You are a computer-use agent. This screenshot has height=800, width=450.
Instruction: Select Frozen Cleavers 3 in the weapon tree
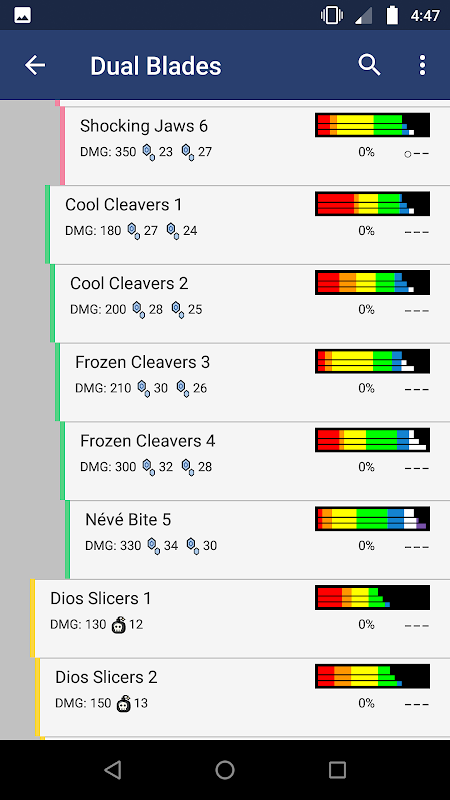point(255,382)
